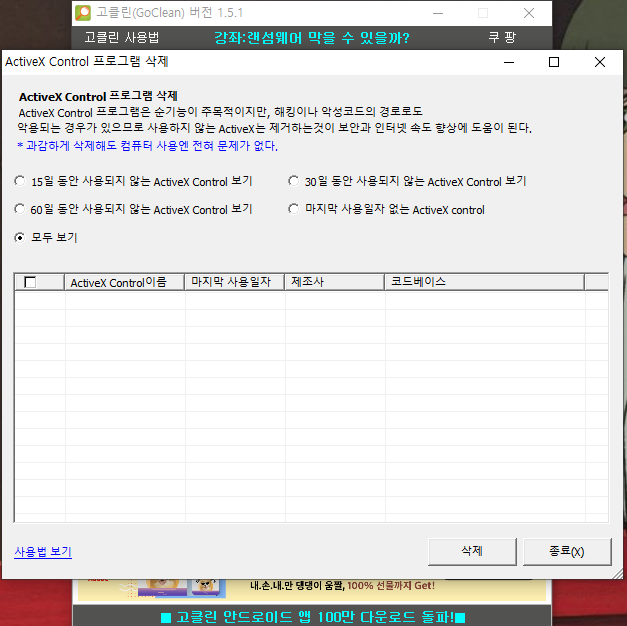Close the 고클린(GoClean) main window
Image resolution: width=627 pixels, height=626 pixels.
pyautogui.click(x=529, y=13)
